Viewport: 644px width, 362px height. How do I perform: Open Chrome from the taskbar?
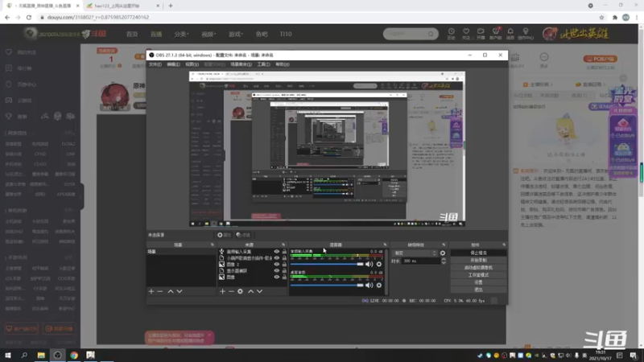74,355
